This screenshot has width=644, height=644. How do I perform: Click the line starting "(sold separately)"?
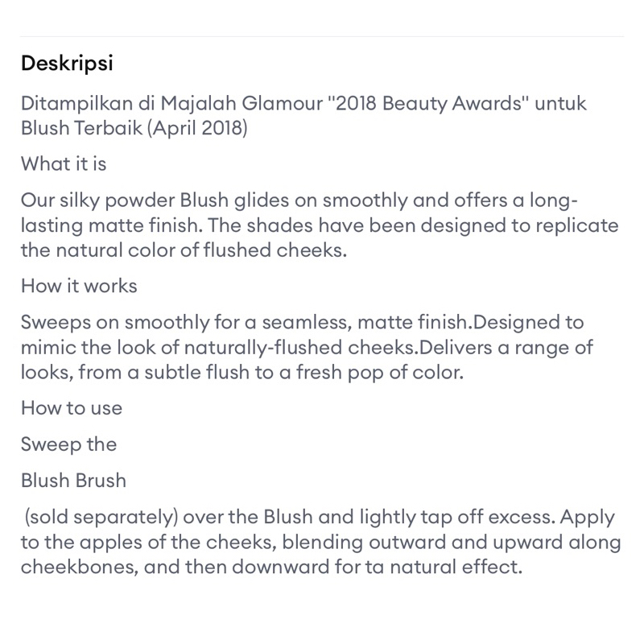320,518
